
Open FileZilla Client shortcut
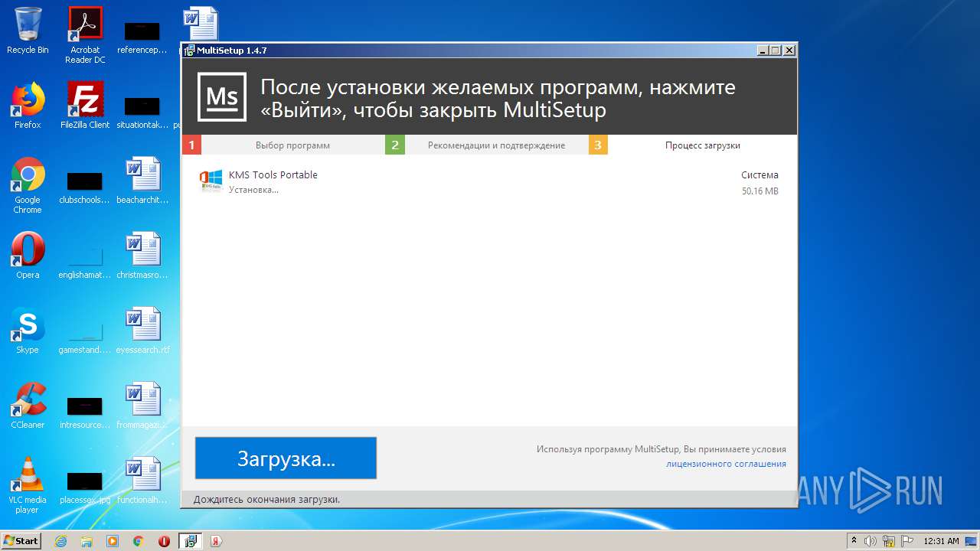tap(85, 106)
